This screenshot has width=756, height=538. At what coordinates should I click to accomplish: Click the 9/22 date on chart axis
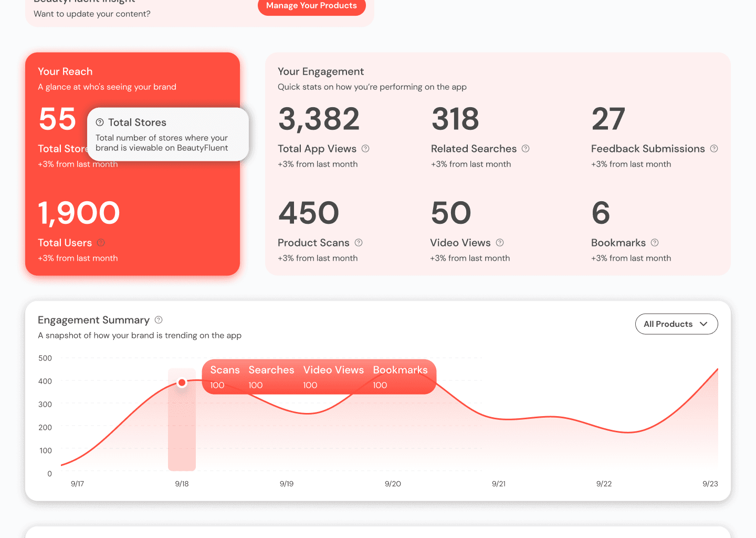coord(604,484)
